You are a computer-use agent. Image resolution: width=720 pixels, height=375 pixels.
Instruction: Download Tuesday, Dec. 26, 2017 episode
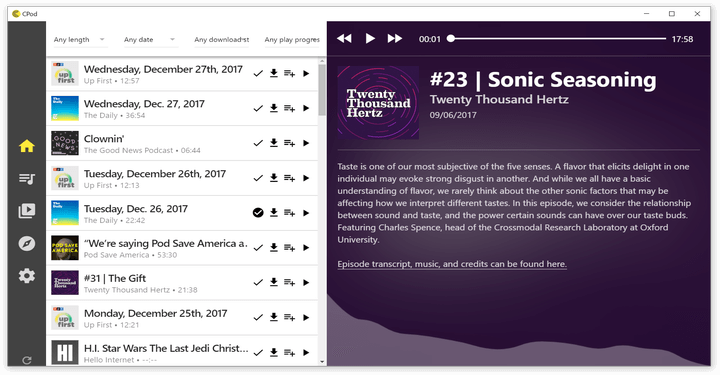[x=274, y=213]
